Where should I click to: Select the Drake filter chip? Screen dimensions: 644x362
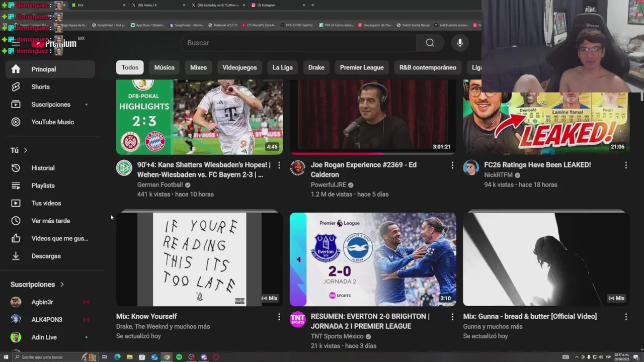pos(316,67)
